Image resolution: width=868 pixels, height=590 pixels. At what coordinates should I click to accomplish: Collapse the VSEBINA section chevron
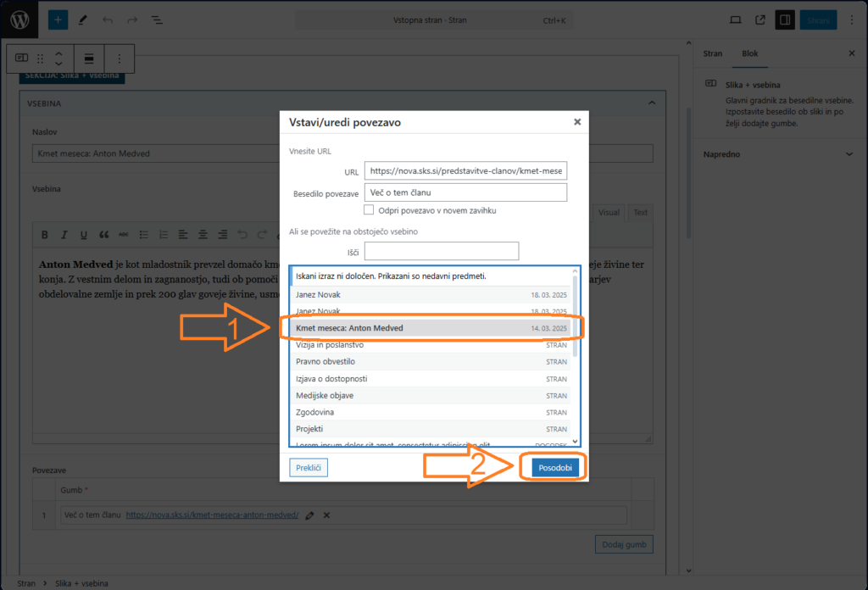[x=652, y=103]
